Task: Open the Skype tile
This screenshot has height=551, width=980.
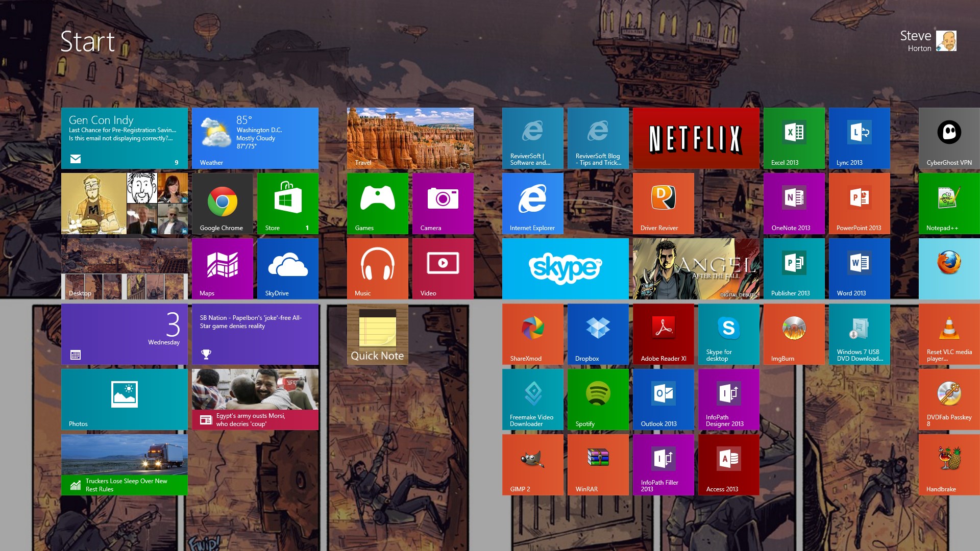Action: [x=565, y=268]
